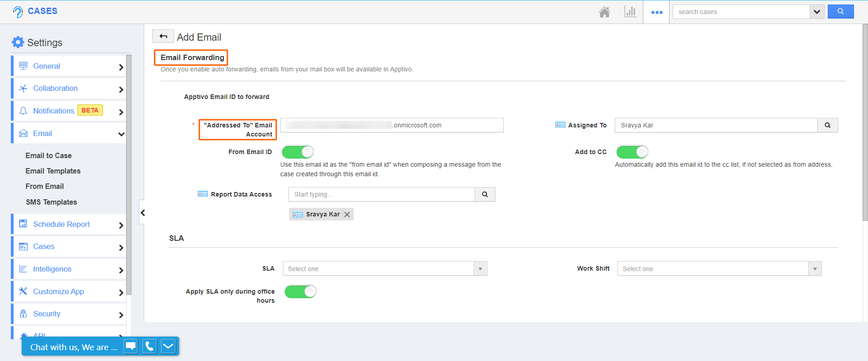Viewport: 868px width, 361px height.
Task: Open the SLA select dropdown
Action: click(x=385, y=269)
